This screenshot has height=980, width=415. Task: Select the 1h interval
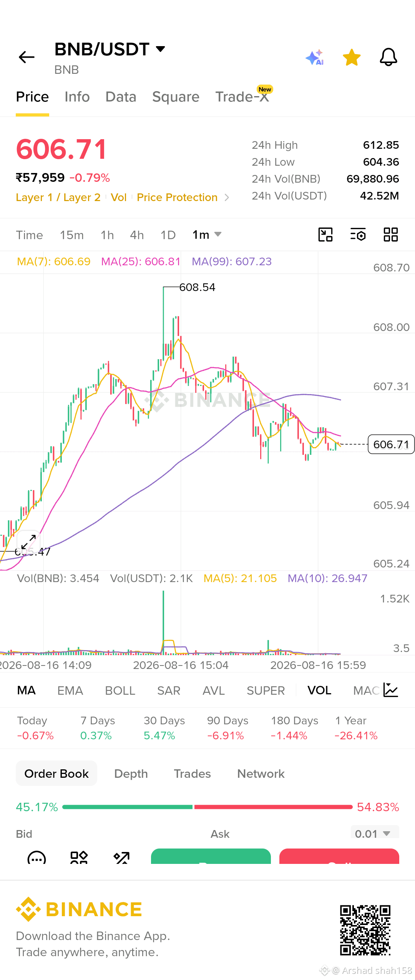[107, 235]
